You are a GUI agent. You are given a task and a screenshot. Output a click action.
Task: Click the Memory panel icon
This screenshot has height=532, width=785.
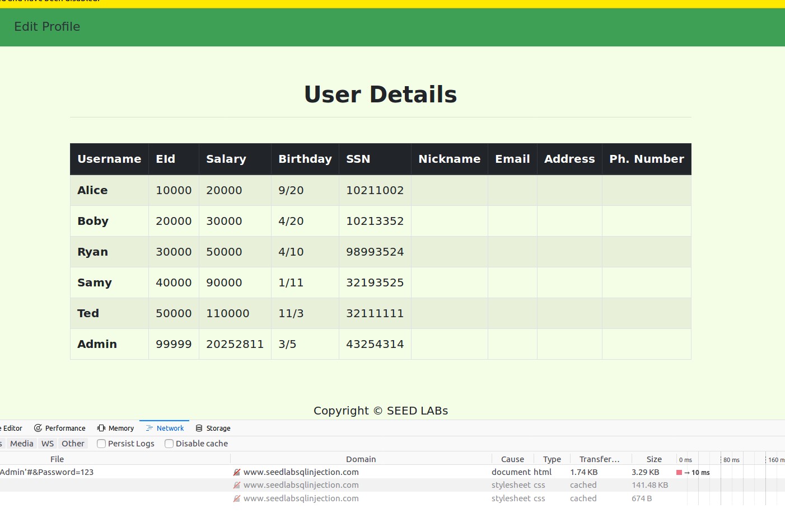[x=101, y=428]
